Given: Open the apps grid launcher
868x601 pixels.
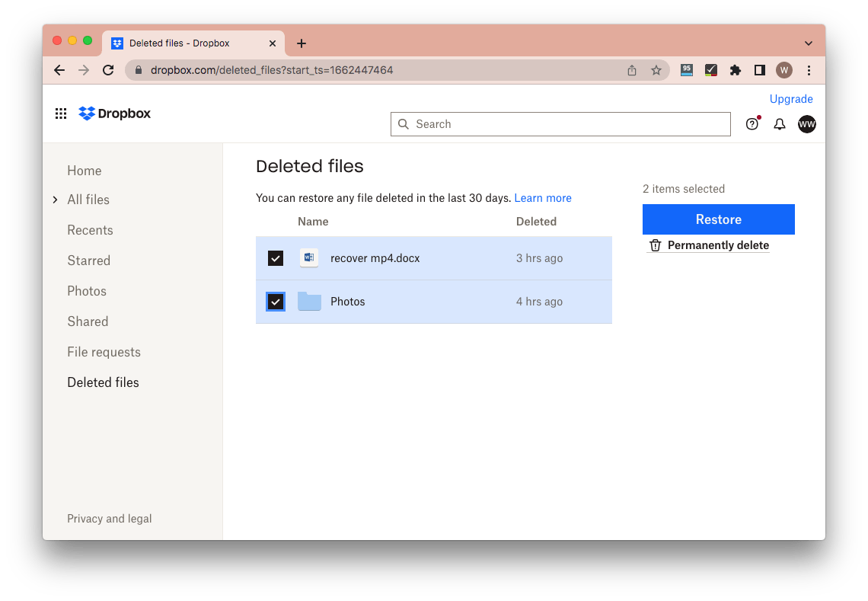Looking at the screenshot, I should 61,113.
